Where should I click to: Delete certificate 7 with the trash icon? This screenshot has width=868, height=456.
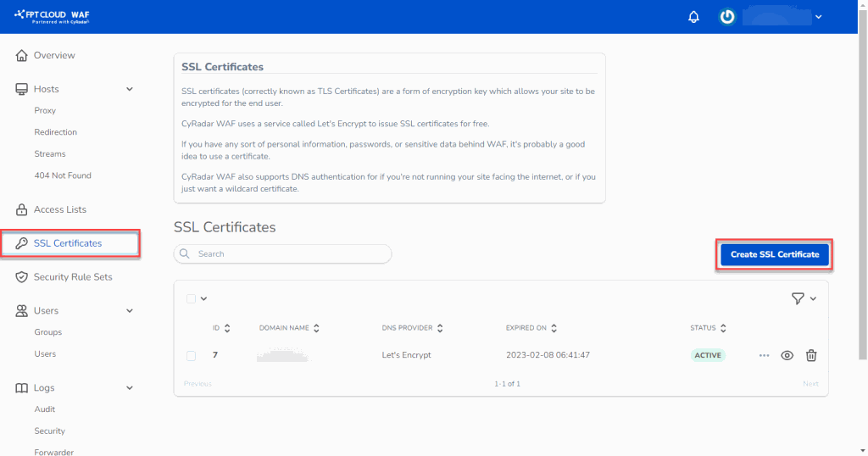811,355
